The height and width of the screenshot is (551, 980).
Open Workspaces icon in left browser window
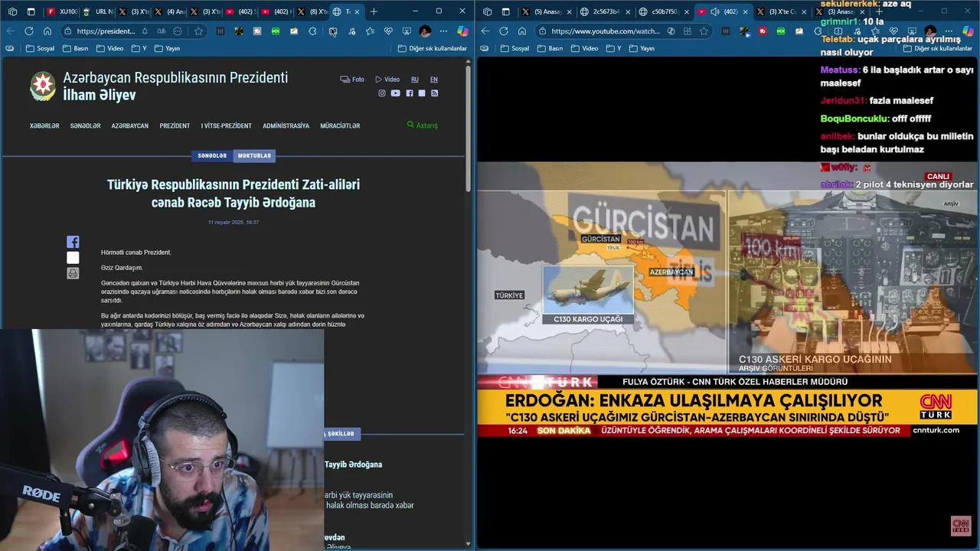click(12, 11)
